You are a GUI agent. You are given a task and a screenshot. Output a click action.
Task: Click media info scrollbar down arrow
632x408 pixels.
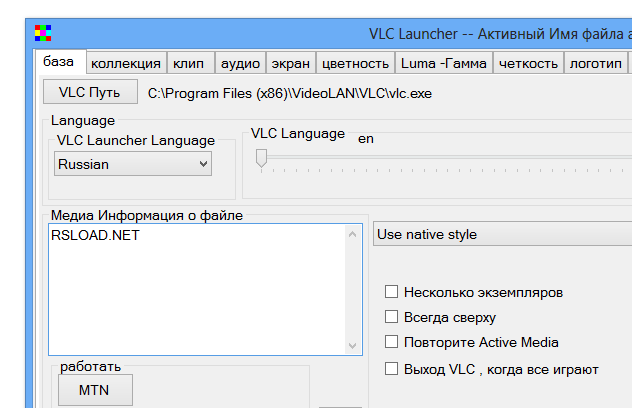coord(352,346)
